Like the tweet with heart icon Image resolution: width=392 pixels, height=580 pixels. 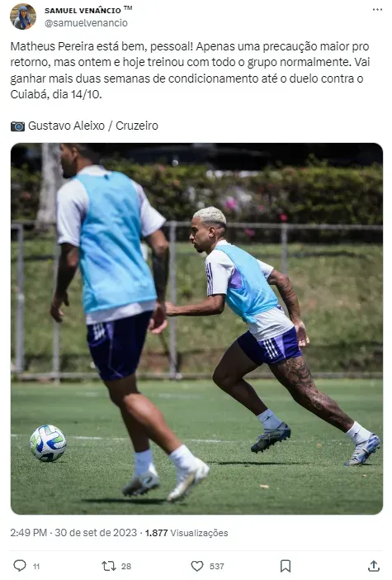coord(197,566)
